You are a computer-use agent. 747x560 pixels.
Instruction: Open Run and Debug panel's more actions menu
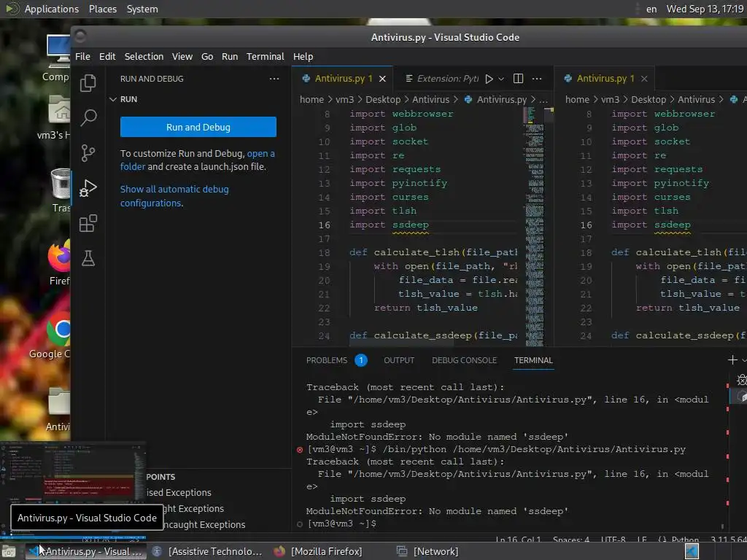click(x=274, y=79)
